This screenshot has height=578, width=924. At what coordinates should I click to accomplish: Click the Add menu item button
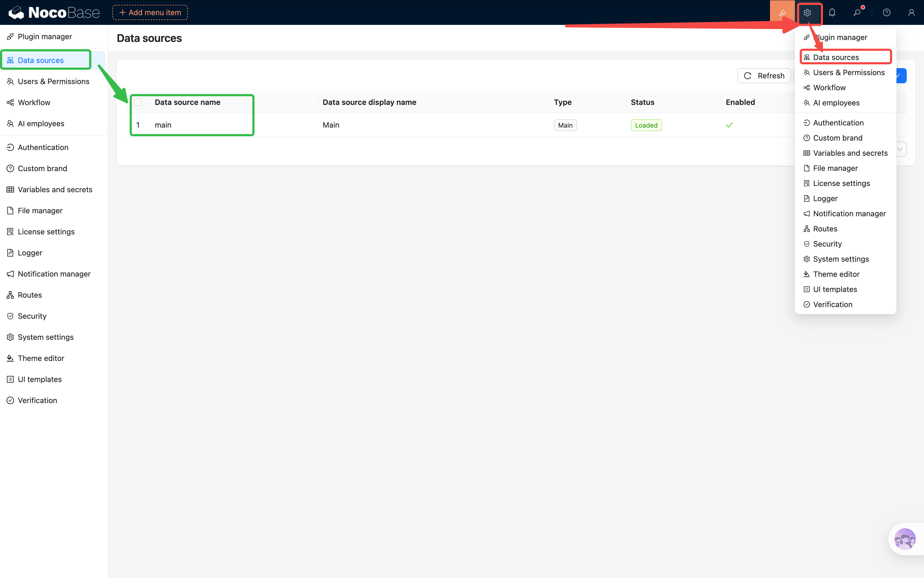pyautogui.click(x=150, y=13)
